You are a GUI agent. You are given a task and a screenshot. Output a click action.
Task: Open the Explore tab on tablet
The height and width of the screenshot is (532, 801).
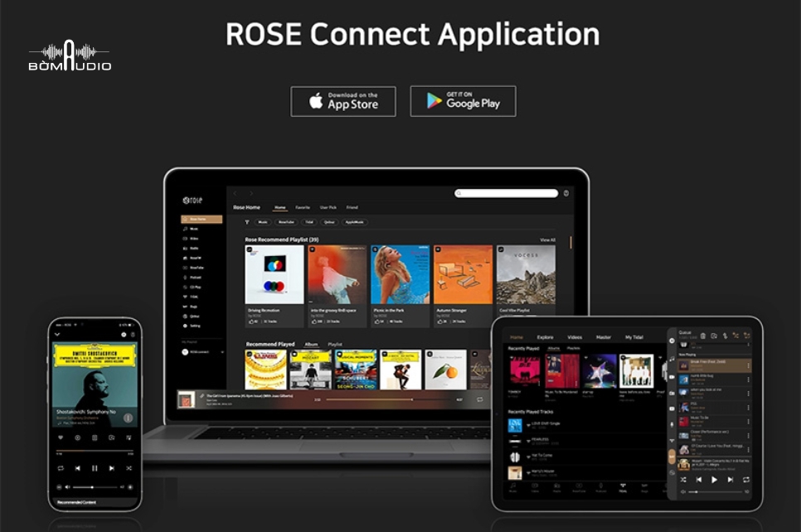pyautogui.click(x=545, y=337)
